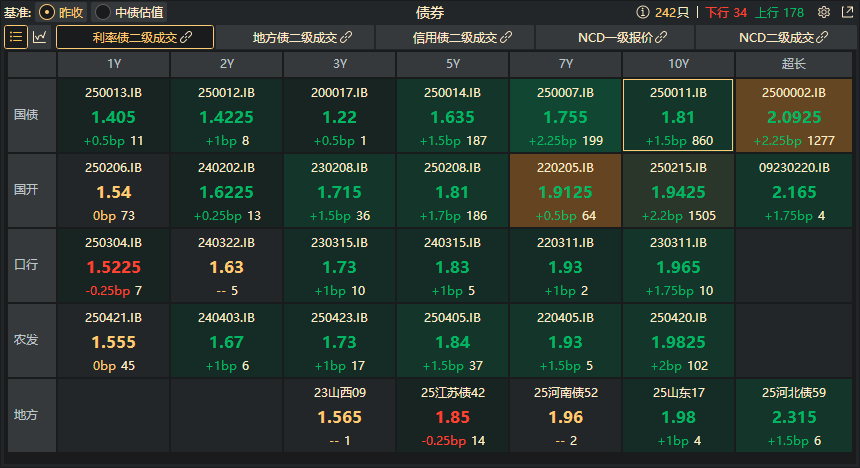Switch to chart view icon
860x468 pixels.
[39, 37]
